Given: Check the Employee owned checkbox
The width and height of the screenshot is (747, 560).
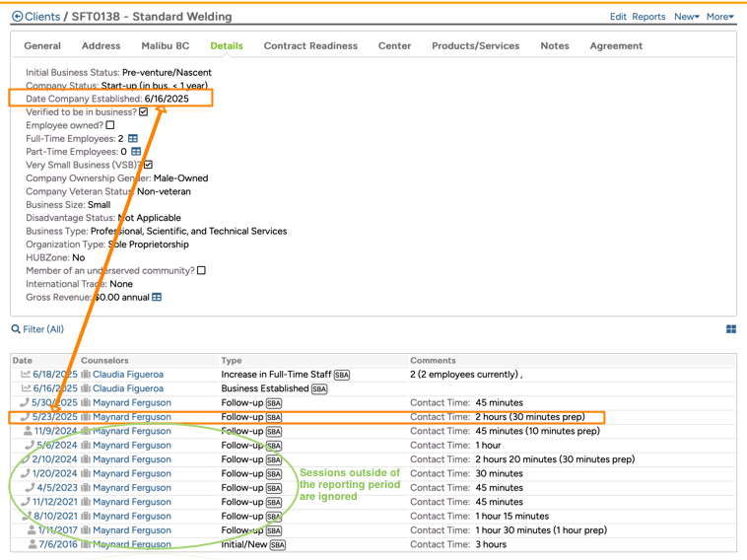Looking at the screenshot, I should click(x=110, y=125).
